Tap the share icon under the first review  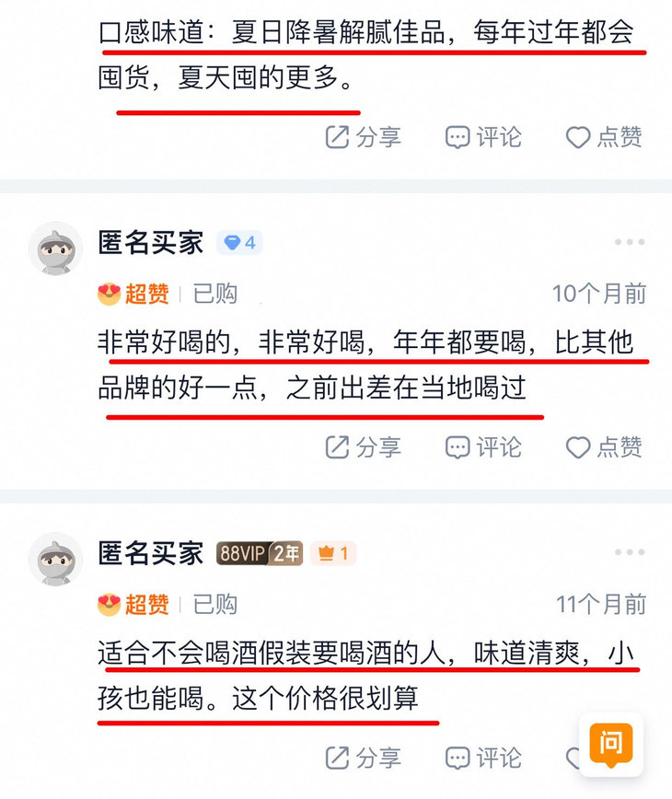click(363, 137)
